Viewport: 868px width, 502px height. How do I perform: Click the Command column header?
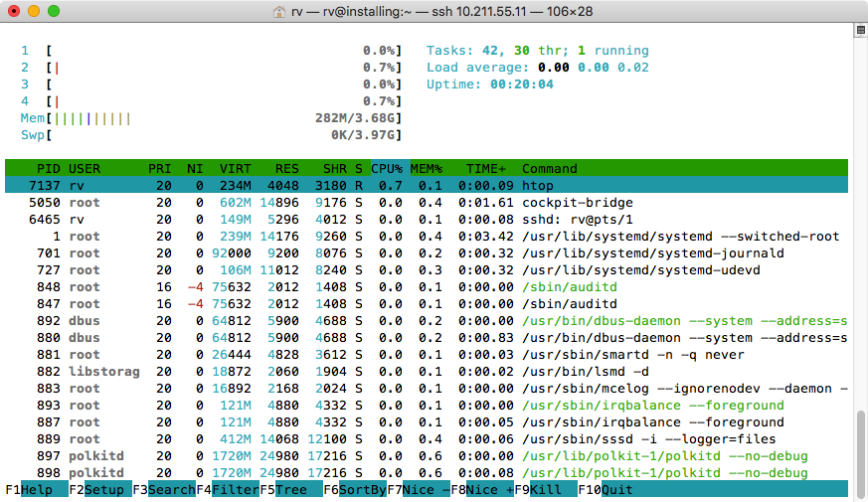coord(549,168)
